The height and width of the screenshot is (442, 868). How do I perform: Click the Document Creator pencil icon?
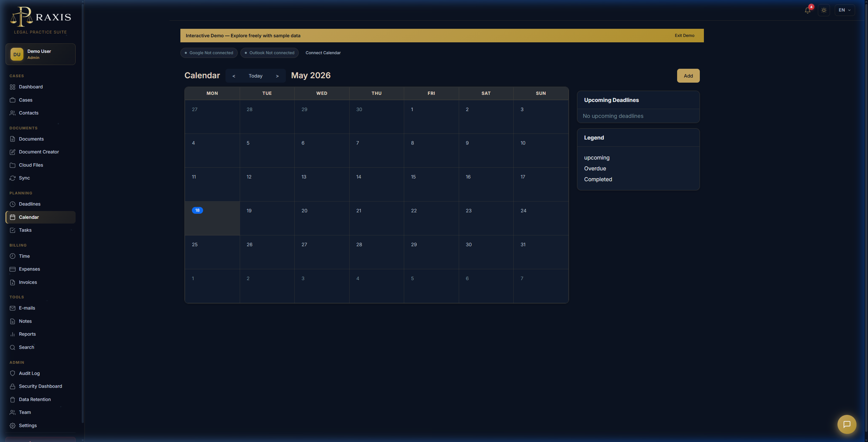click(x=13, y=152)
